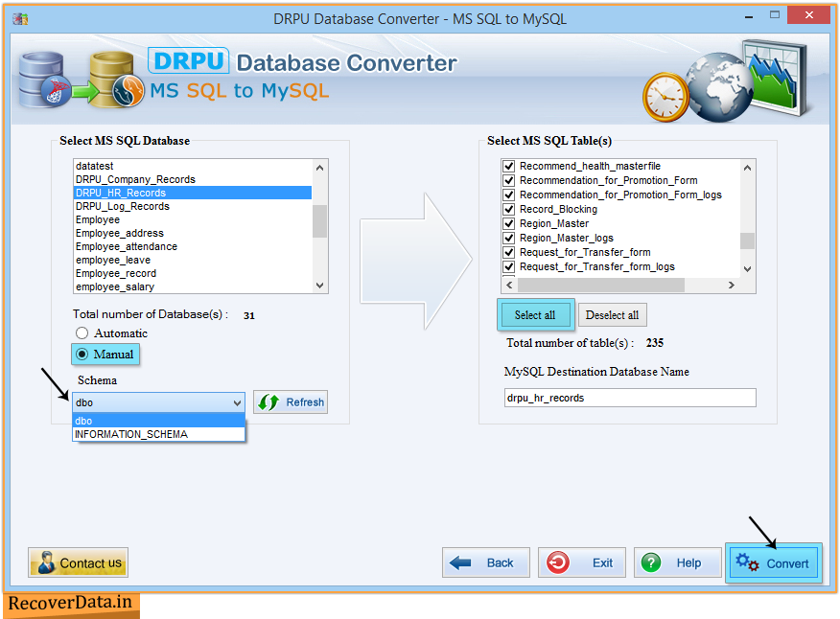The width and height of the screenshot is (840, 619).
Task: Close the Database Converter window
Action: 809,15
